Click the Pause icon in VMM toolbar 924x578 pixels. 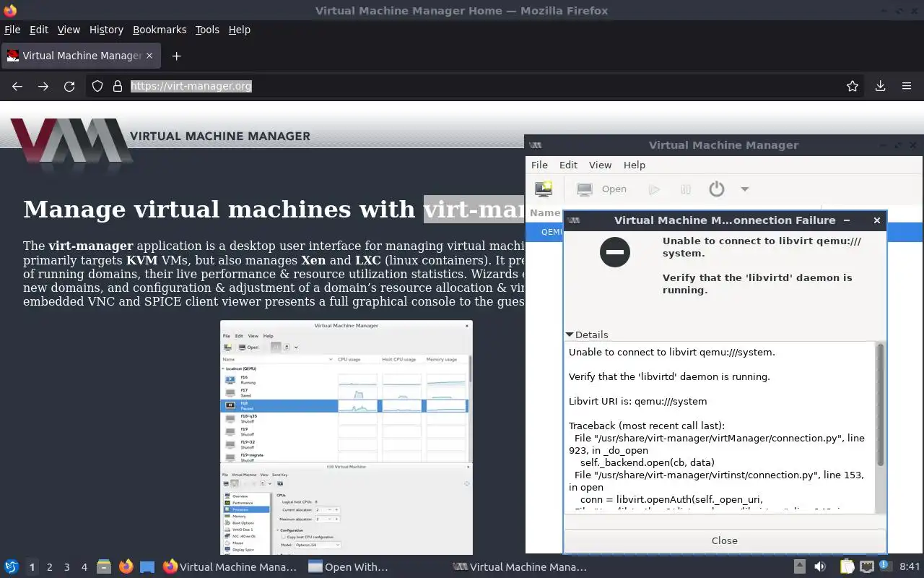[686, 189]
